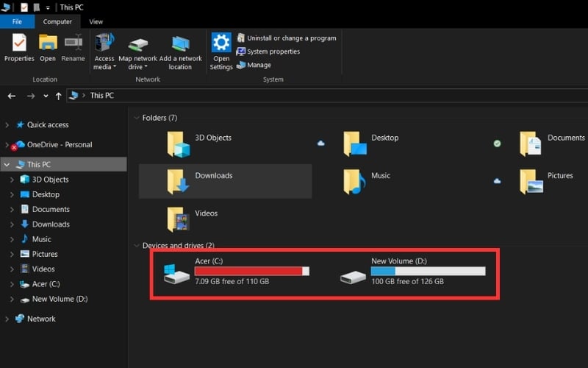Expand the Network tree node

[x=7, y=319]
